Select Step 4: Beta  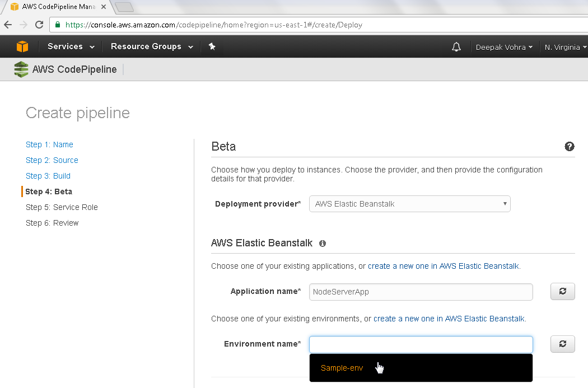(x=49, y=191)
